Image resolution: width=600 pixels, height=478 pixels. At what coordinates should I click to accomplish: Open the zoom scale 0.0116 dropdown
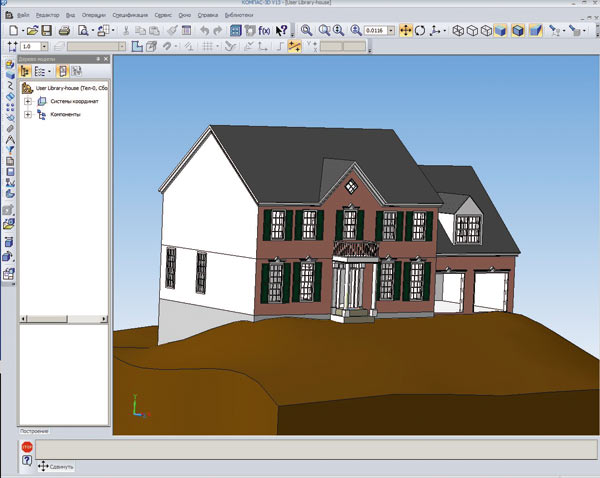click(391, 30)
